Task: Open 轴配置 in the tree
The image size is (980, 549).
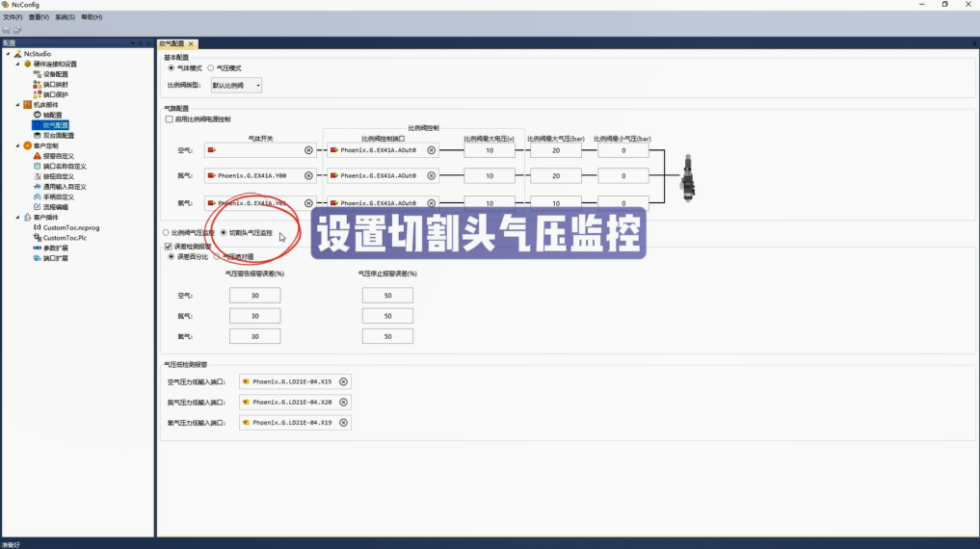Action: point(52,115)
